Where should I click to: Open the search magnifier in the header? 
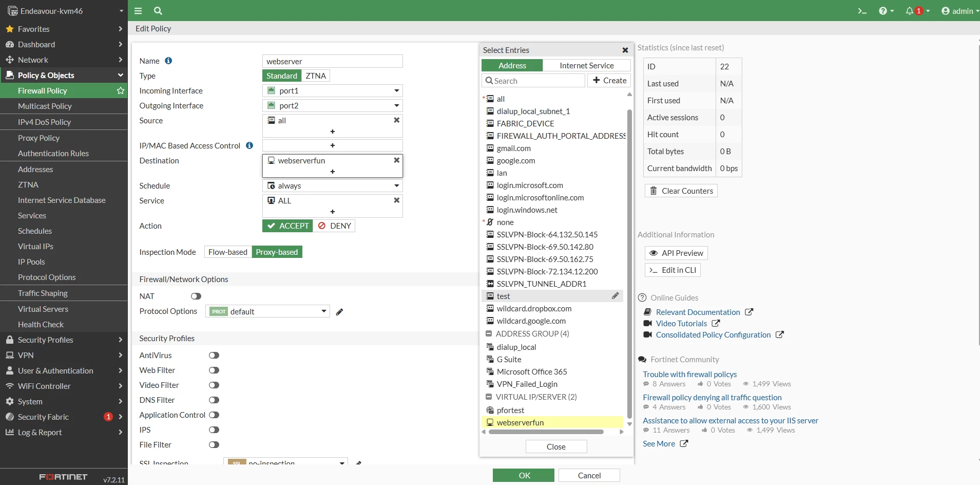tap(158, 11)
